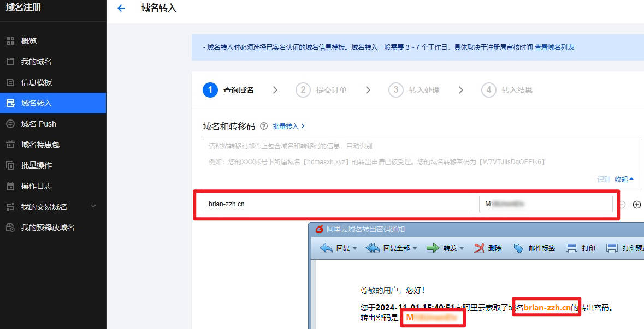Click the 概览 grid icon
The height and width of the screenshot is (329, 644).
(x=10, y=40)
